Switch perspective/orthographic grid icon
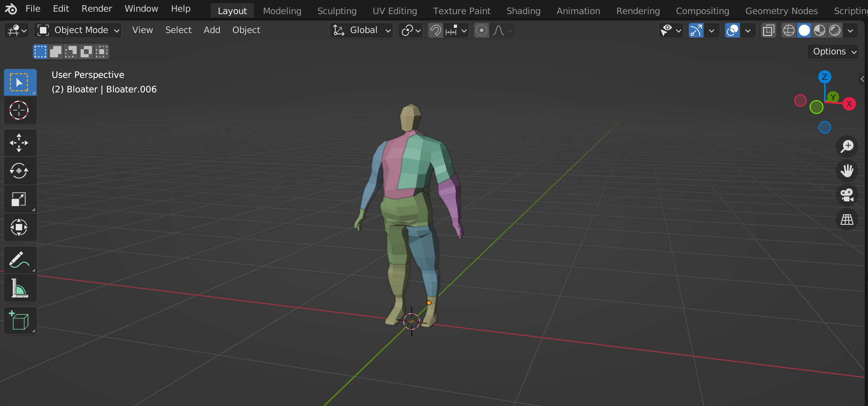 [x=847, y=220]
